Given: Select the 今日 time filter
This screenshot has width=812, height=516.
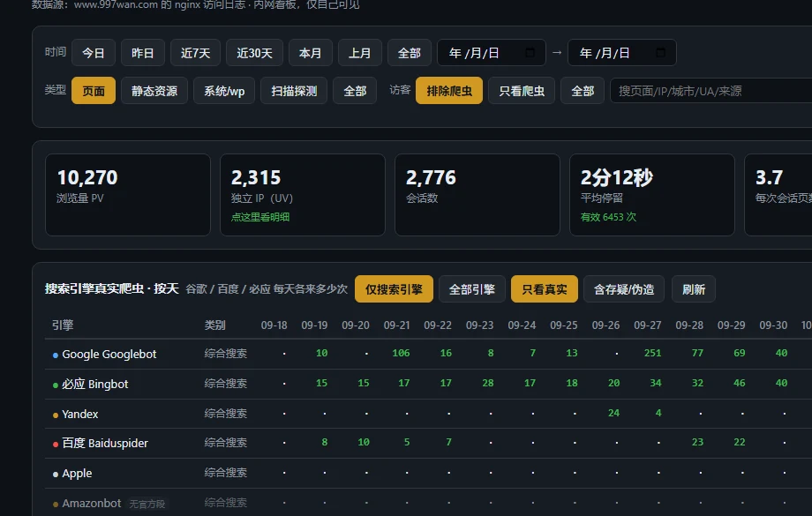Looking at the screenshot, I should point(94,53).
